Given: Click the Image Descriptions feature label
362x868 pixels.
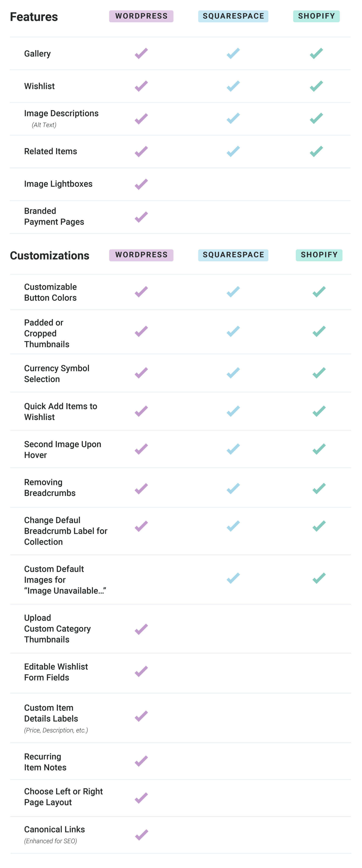Looking at the screenshot, I should (61, 113).
